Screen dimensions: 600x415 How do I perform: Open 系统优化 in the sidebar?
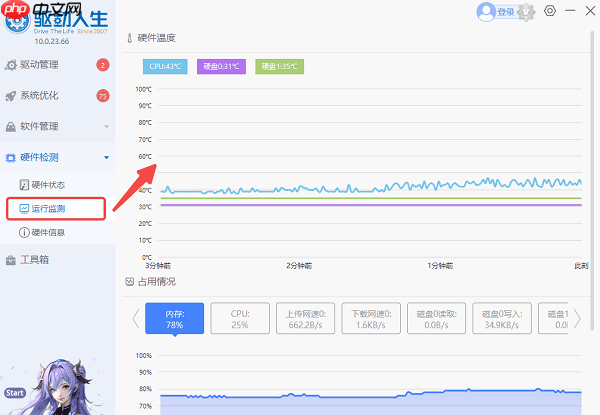pos(57,96)
